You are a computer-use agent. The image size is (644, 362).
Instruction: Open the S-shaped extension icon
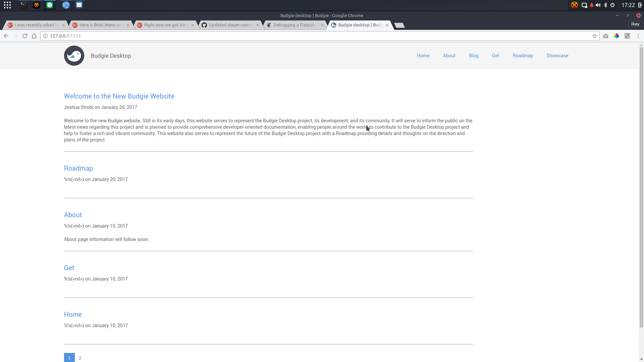(x=627, y=36)
